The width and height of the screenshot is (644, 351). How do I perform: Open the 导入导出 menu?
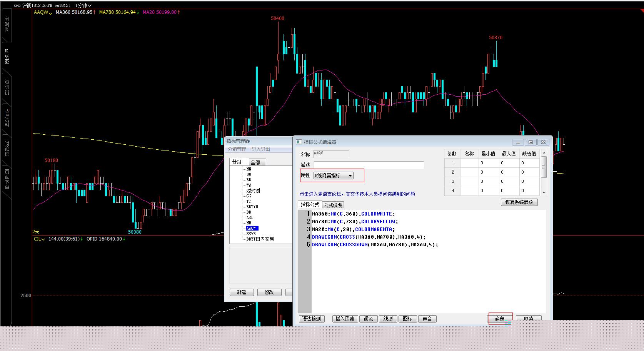[261, 149]
